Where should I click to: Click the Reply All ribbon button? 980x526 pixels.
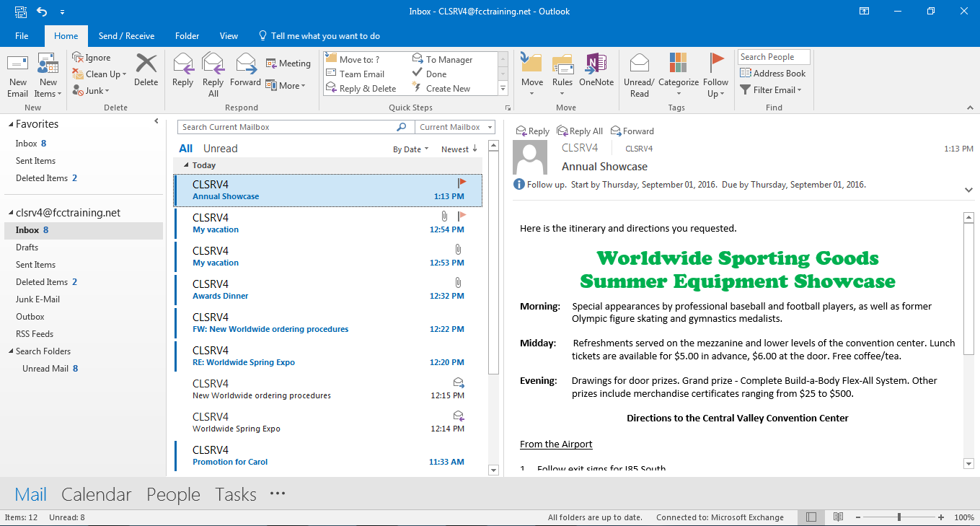tap(213, 76)
